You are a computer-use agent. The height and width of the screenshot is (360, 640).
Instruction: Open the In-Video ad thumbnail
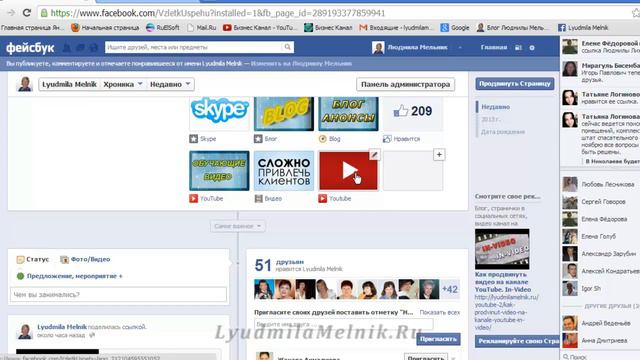(502, 249)
